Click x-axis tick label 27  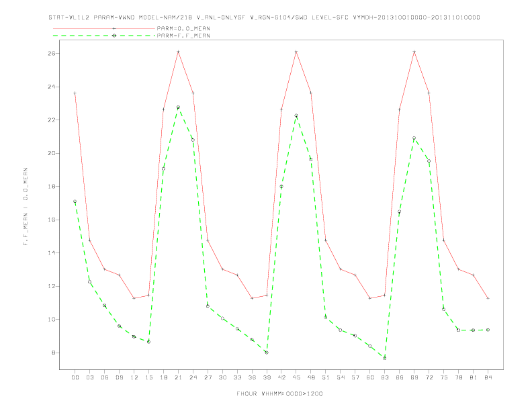(x=208, y=377)
